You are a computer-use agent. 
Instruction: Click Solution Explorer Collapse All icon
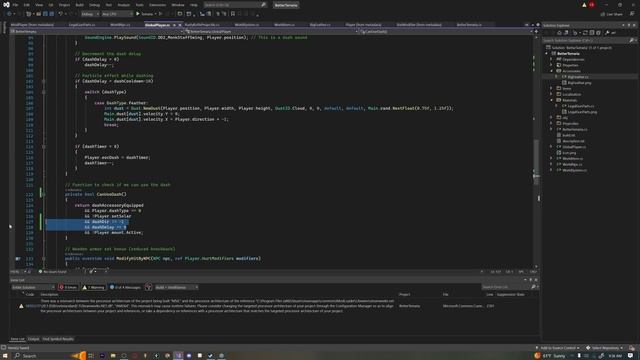tap(591, 33)
